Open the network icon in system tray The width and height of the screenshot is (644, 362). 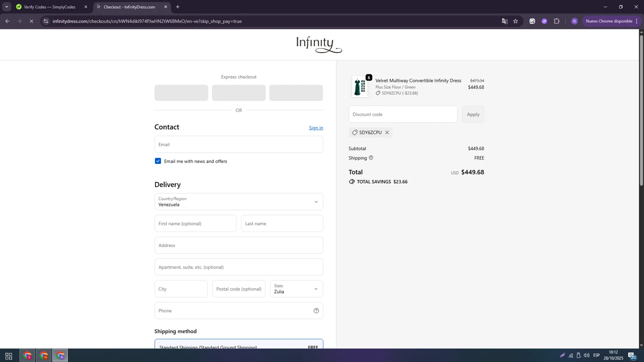click(x=571, y=356)
